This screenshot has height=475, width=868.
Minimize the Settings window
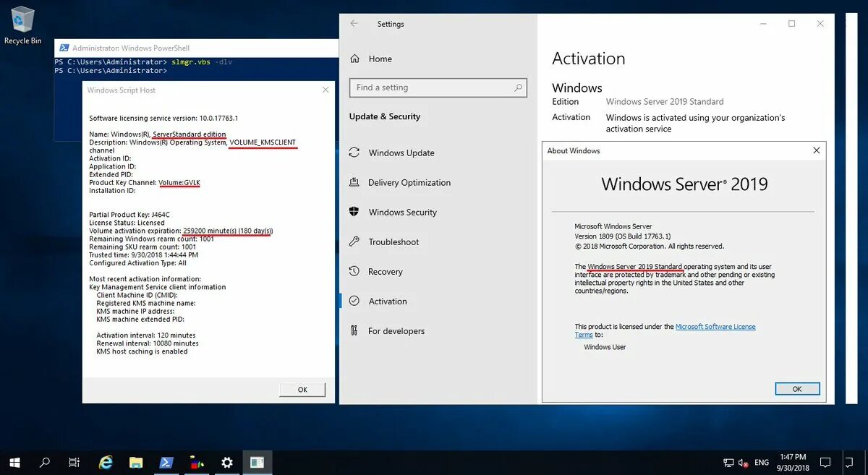pyautogui.click(x=764, y=24)
